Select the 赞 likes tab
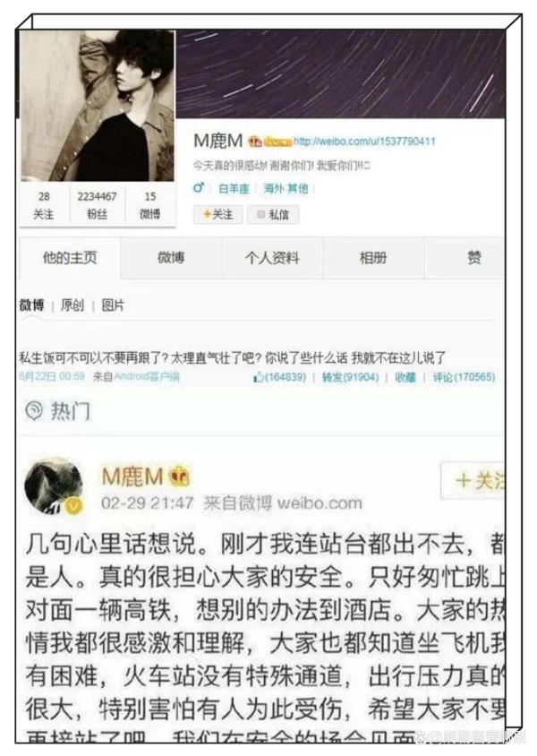Image resolution: width=537 pixels, height=756 pixels. pos(474,258)
